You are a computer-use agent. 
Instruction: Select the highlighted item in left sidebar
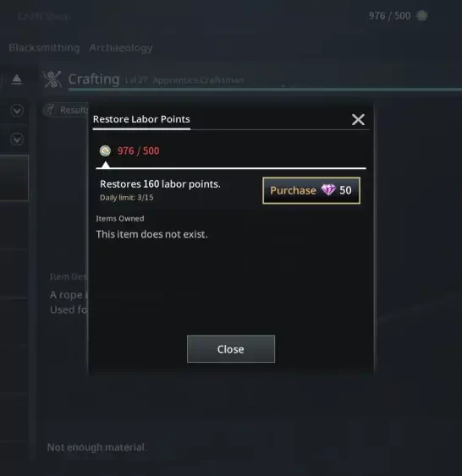point(14,178)
